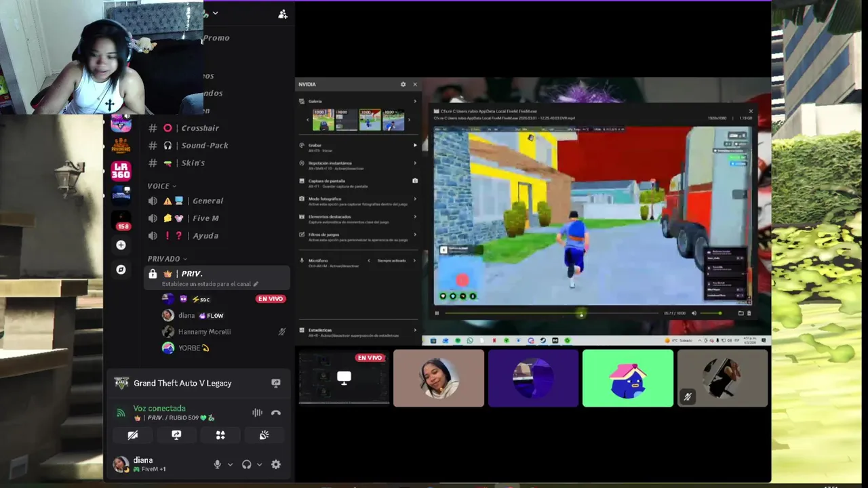Take screenshot with Captura de pantalla camera
Viewport: 868px width, 488px height.
415,181
